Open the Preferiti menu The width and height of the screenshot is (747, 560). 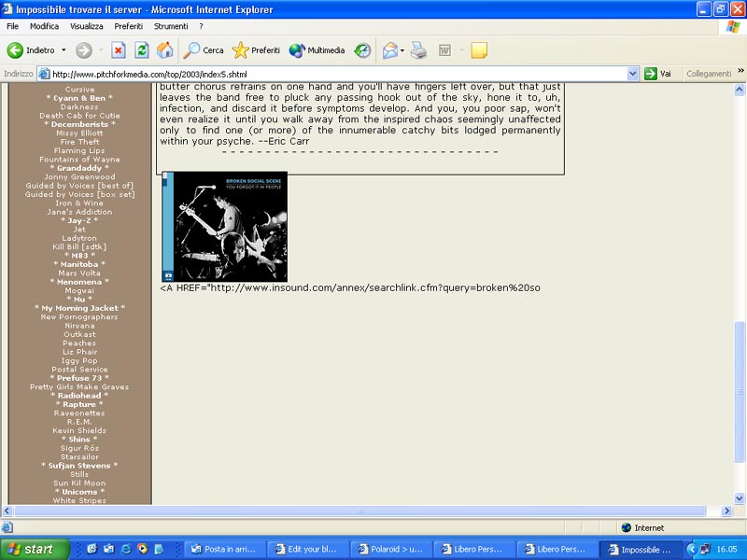[129, 26]
